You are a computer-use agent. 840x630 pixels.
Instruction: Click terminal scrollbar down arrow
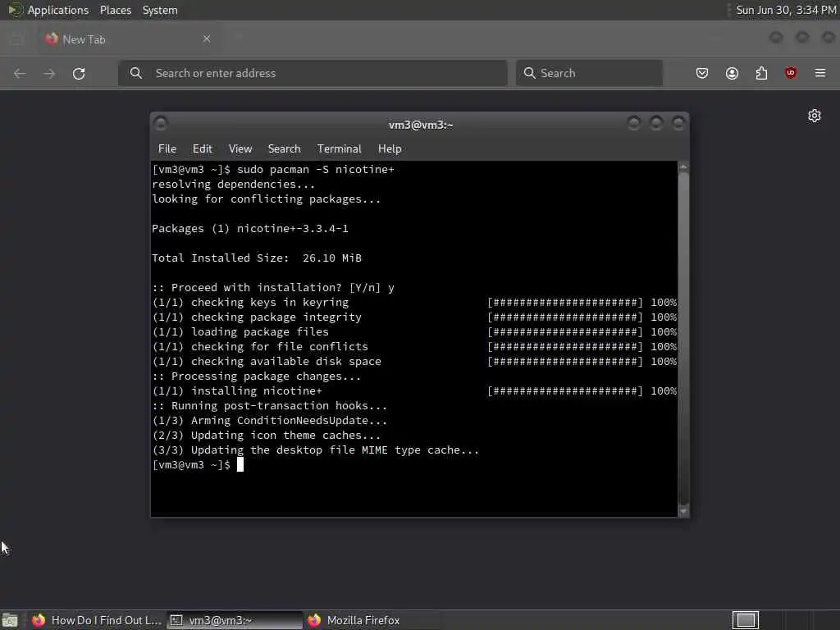[x=683, y=511]
